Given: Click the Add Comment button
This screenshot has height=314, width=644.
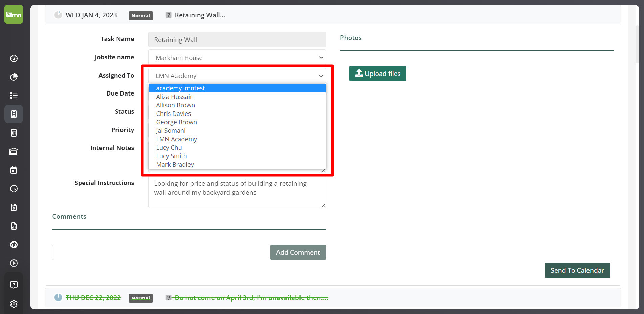Looking at the screenshot, I should point(298,252).
